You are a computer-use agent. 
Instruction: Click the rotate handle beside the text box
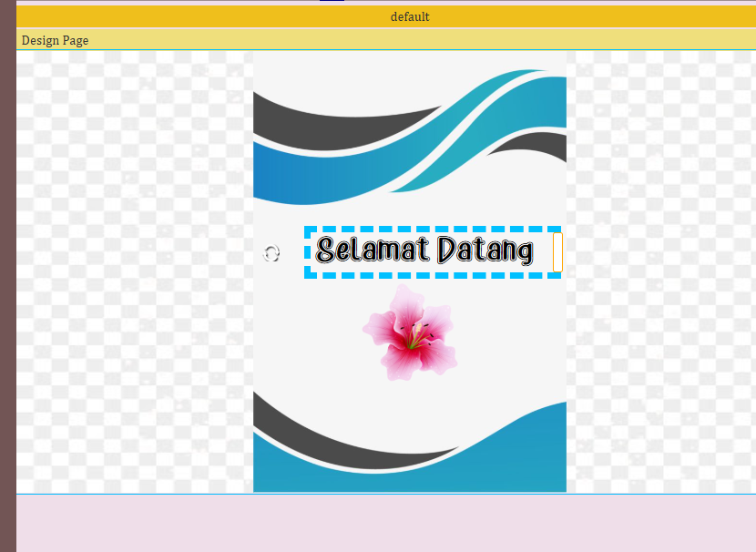(x=271, y=254)
